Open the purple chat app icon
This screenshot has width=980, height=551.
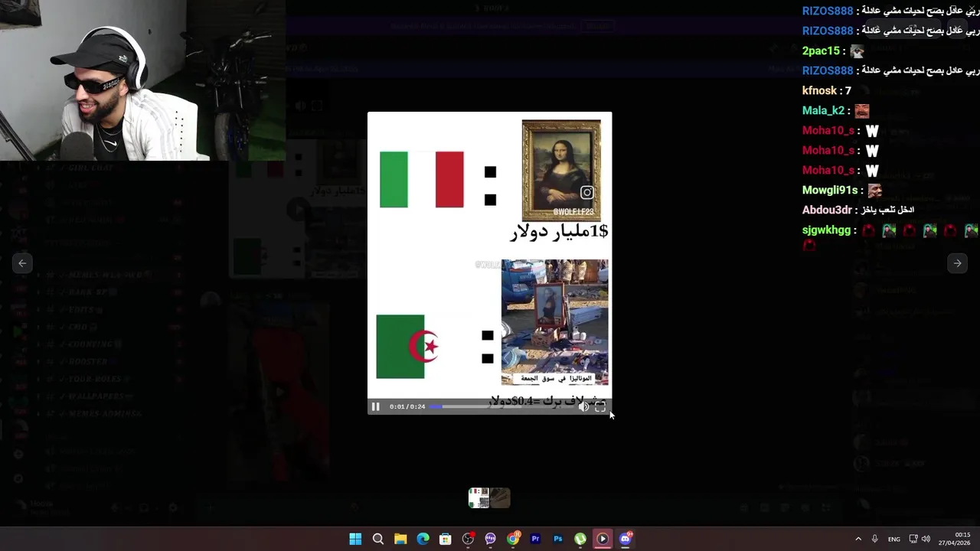click(x=490, y=539)
